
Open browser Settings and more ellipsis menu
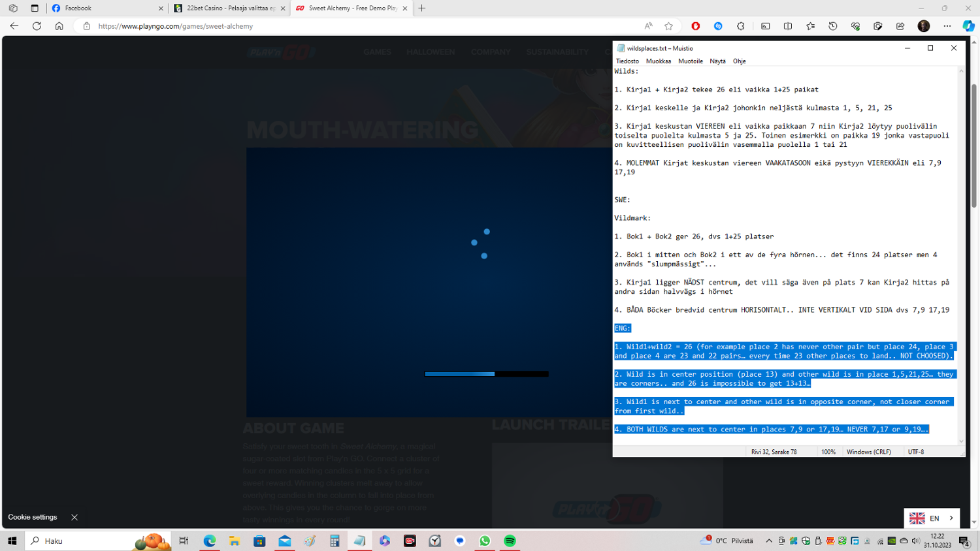(947, 26)
